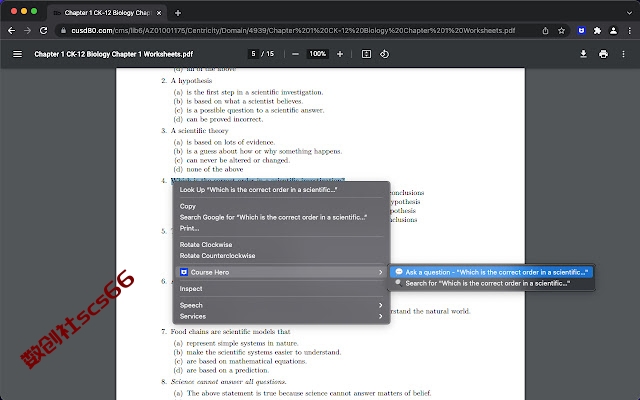Zoom in the PDF with plus
This screenshot has width=640, height=400.
[x=340, y=54]
